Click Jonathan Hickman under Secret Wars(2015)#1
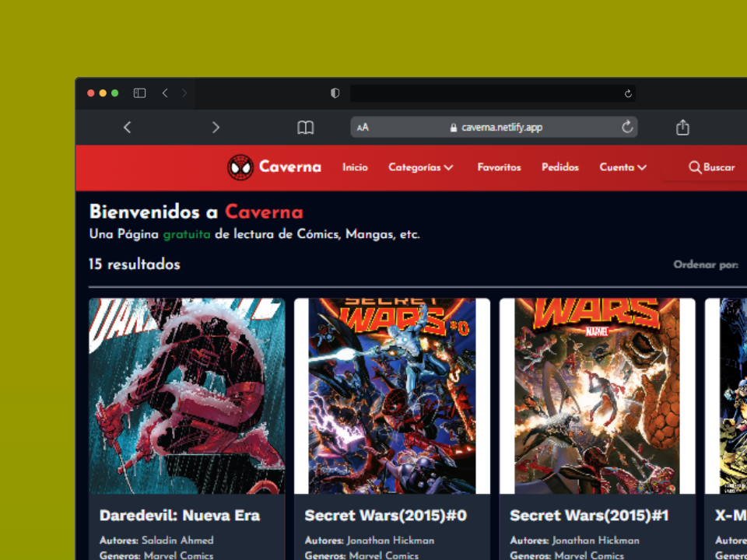Viewport: 747px width, 560px height. coord(595,540)
